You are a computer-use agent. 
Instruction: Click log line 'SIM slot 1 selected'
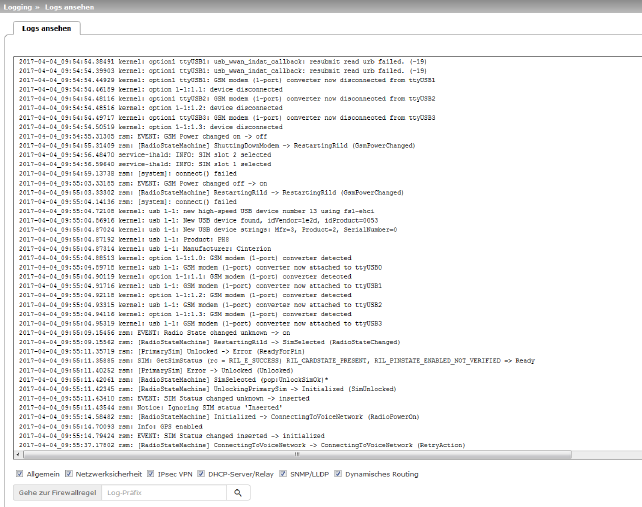pyautogui.click(x=145, y=164)
